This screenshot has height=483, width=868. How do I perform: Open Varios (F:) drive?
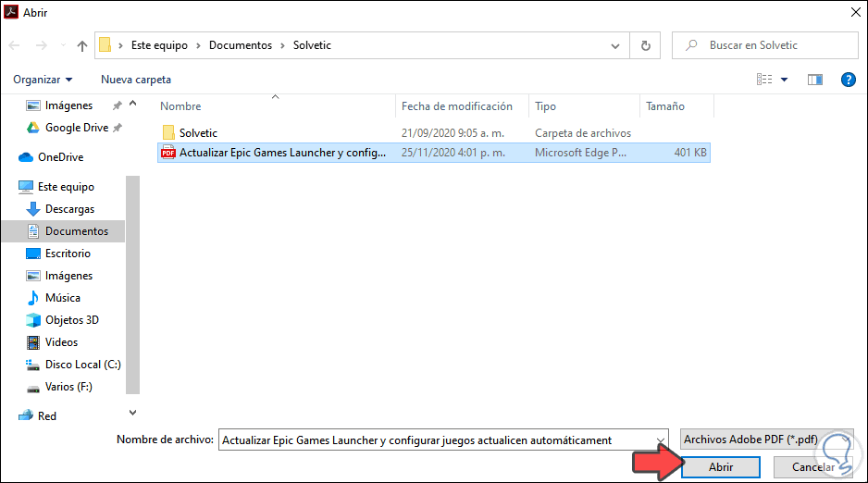point(68,386)
